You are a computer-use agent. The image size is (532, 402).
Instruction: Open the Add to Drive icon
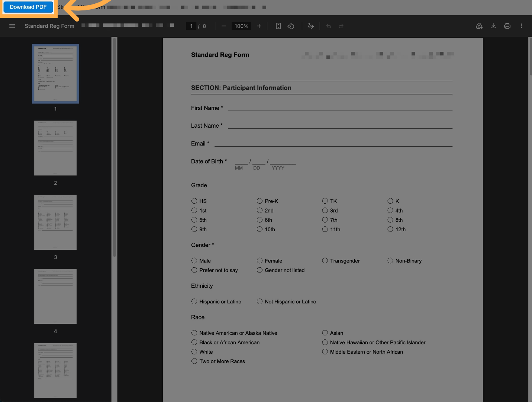point(479,26)
